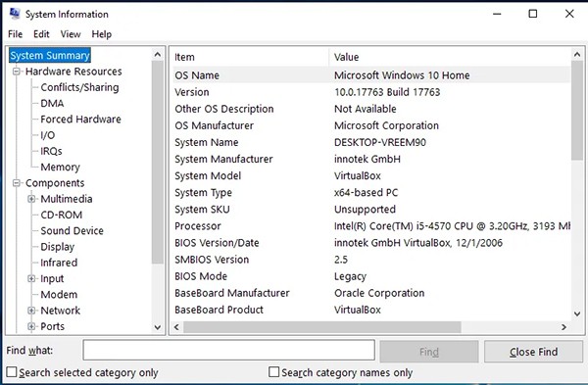
Task: Select the BaseBoard Manufacturer row
Action: (371, 293)
